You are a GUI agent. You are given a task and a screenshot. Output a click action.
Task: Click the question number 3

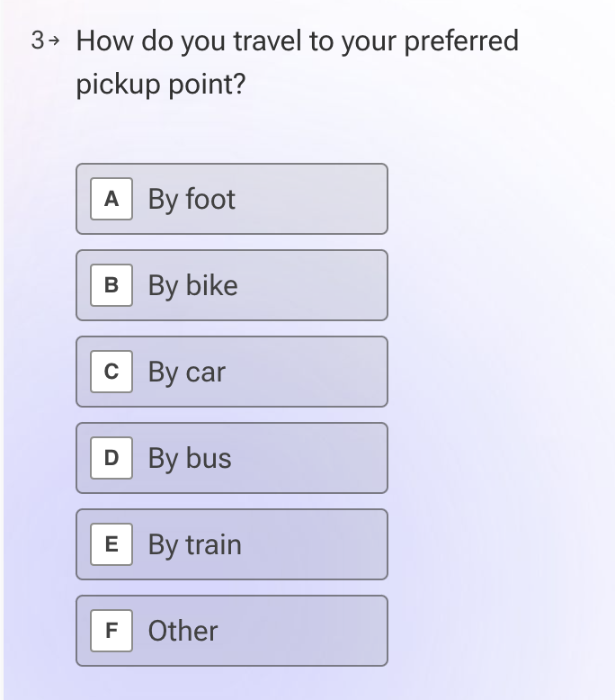[x=38, y=40]
